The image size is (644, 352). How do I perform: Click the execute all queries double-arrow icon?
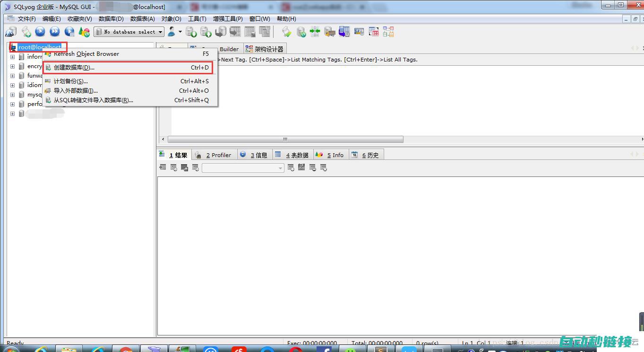[55, 32]
